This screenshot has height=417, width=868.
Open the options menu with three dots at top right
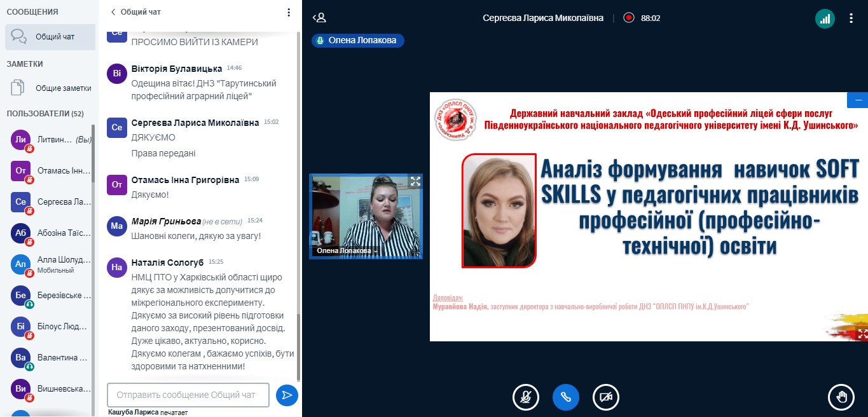(851, 18)
